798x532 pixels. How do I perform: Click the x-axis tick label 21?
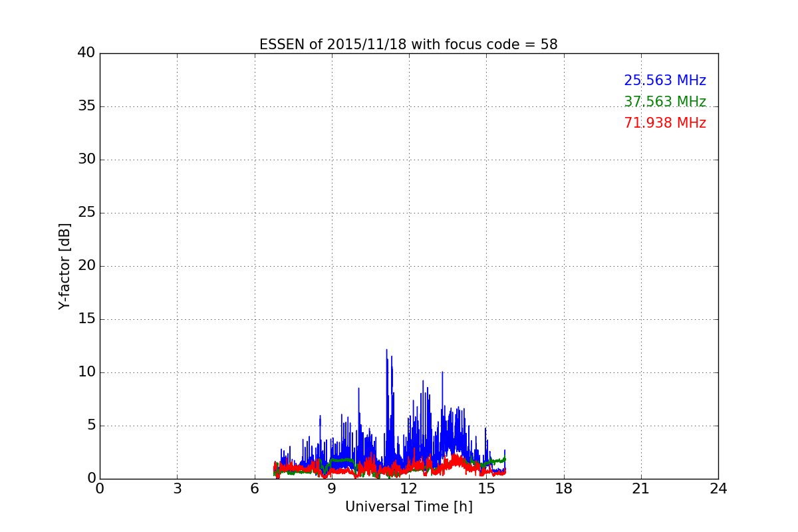[641, 489]
